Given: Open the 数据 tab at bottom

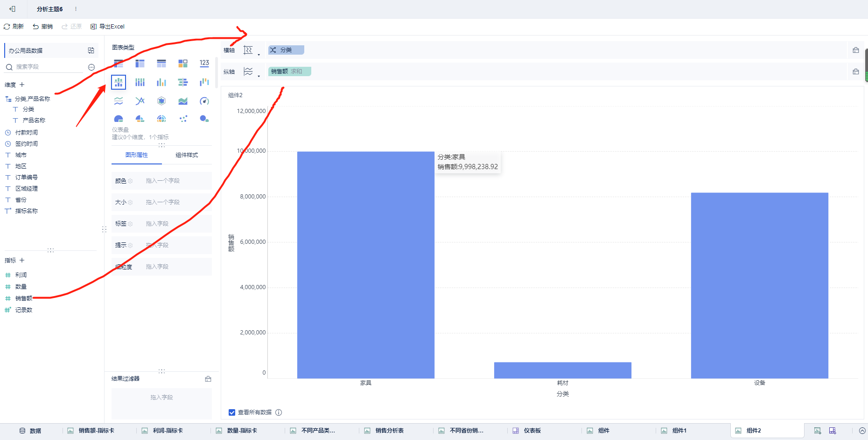Looking at the screenshot, I should (x=30, y=431).
